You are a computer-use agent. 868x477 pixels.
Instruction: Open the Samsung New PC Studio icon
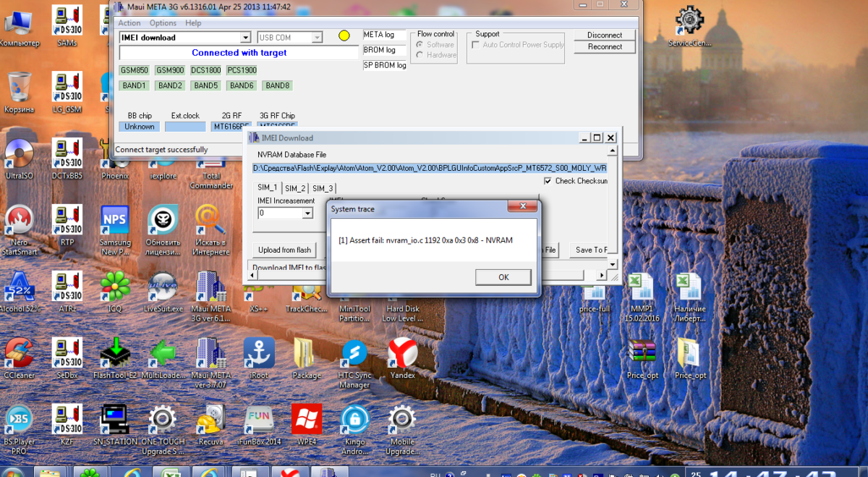115,221
